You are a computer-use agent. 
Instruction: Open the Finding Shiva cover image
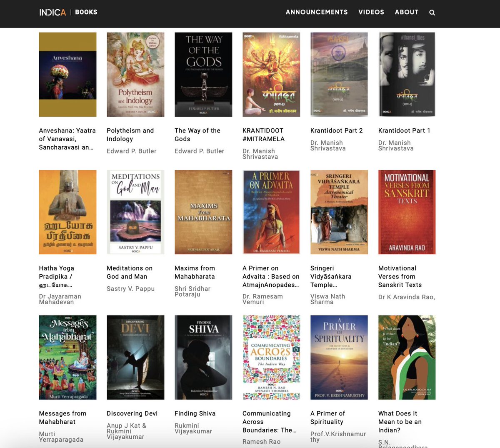click(203, 358)
